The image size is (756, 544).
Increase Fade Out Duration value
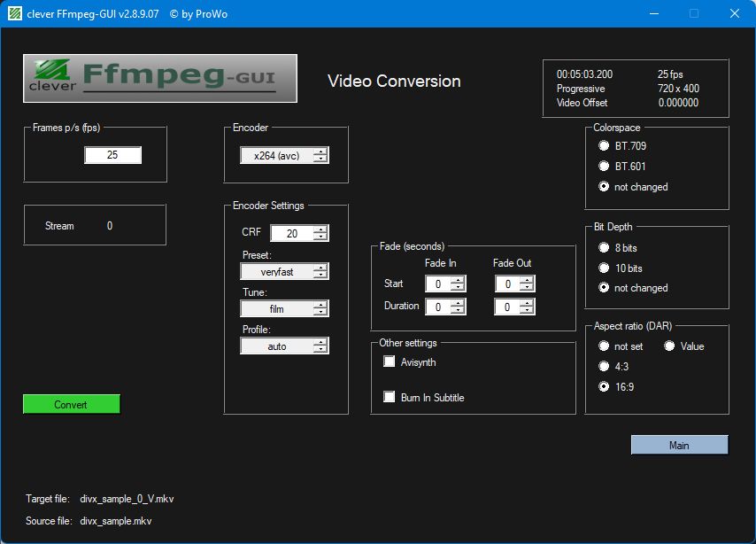click(x=528, y=303)
